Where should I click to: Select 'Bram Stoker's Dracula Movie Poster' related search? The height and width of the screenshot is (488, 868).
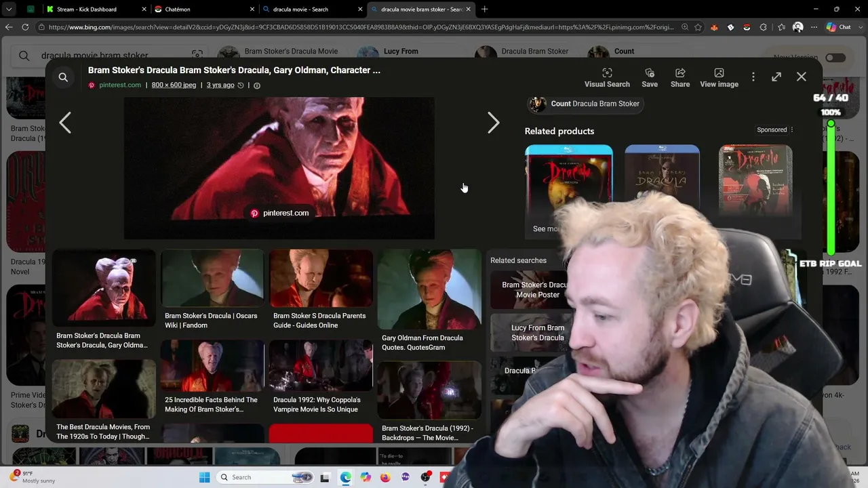point(530,290)
